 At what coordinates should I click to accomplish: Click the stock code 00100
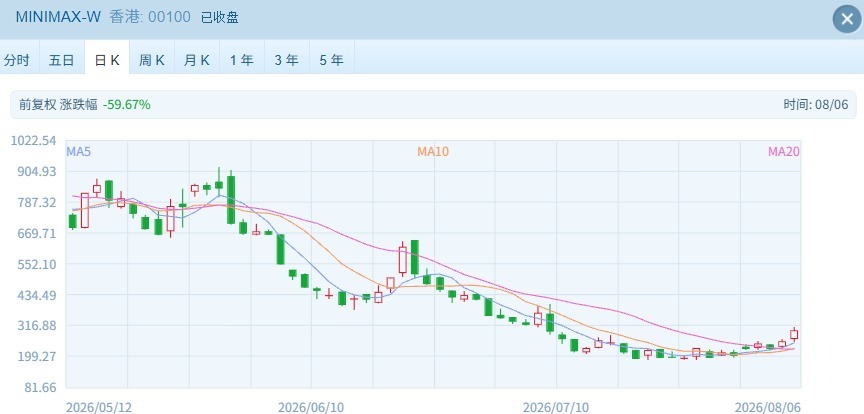coord(169,17)
